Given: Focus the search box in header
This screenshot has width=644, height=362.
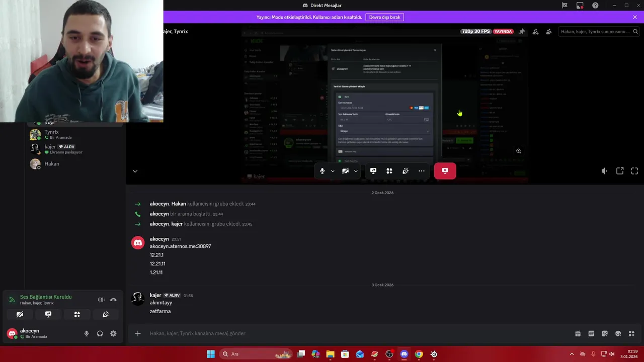Looking at the screenshot, I should tap(598, 32).
